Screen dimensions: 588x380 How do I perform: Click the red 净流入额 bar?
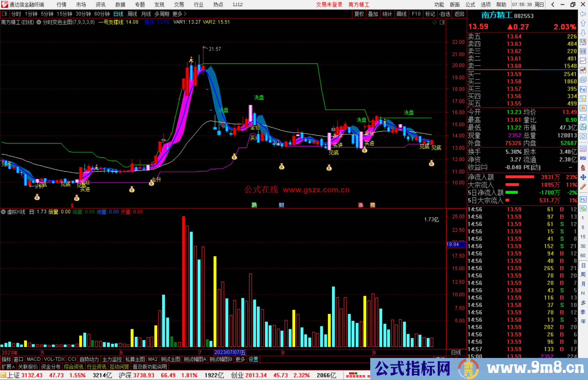[x=519, y=177]
